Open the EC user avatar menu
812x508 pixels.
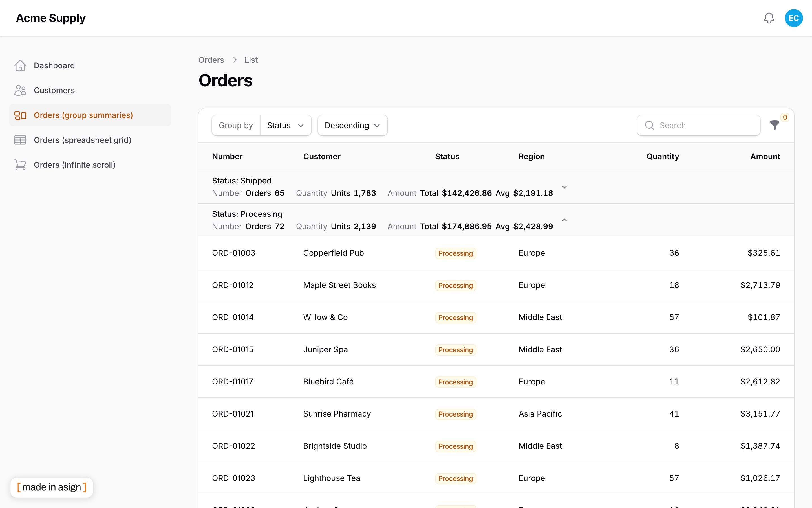tap(794, 18)
